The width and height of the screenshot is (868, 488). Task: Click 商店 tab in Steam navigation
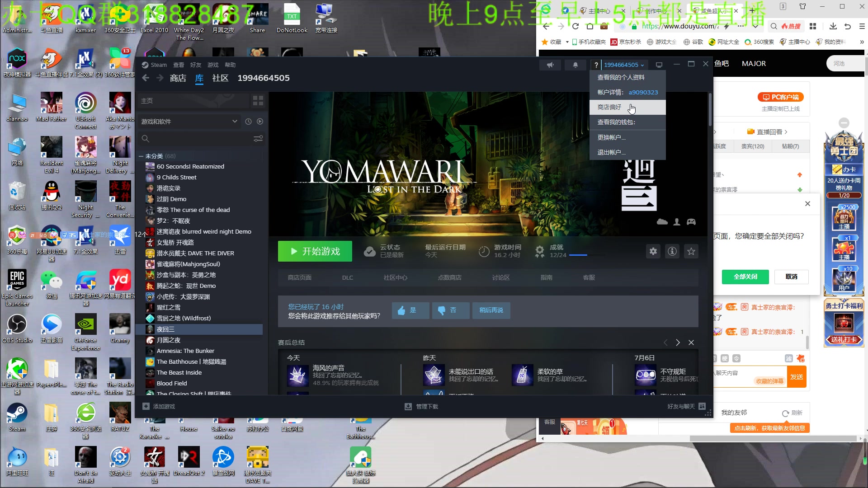coord(178,78)
